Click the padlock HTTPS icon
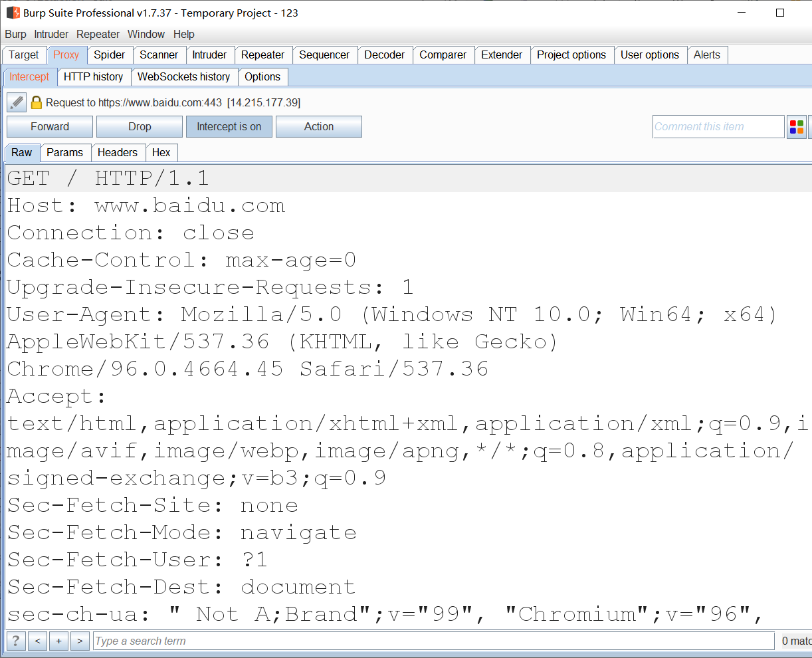 pyautogui.click(x=37, y=102)
